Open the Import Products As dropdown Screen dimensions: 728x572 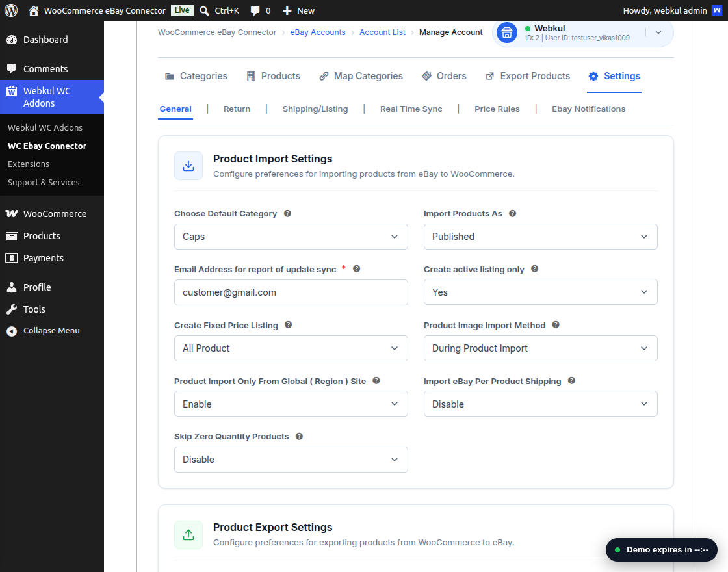pyautogui.click(x=540, y=237)
